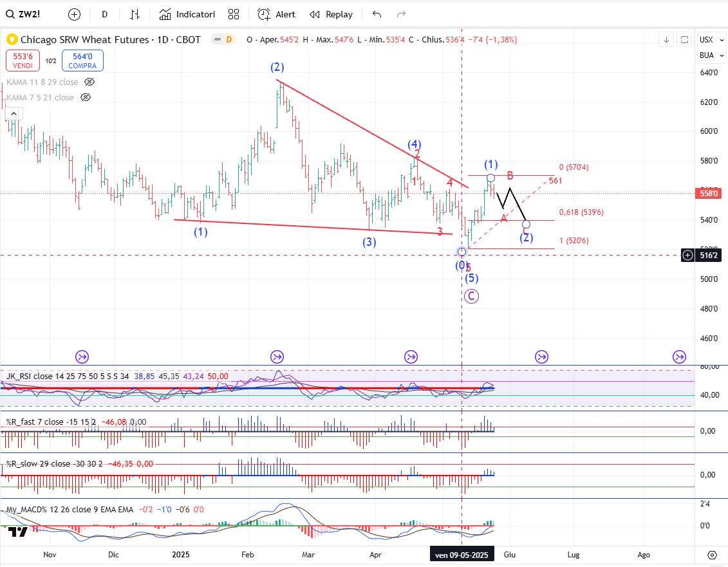This screenshot has height=567, width=728.
Task: Click the snapshot square icon in the header
Action: click(x=684, y=39)
